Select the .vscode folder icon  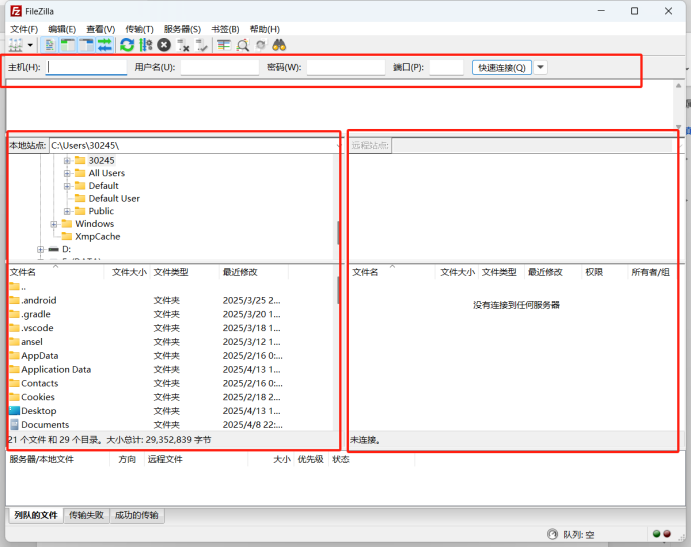15,328
